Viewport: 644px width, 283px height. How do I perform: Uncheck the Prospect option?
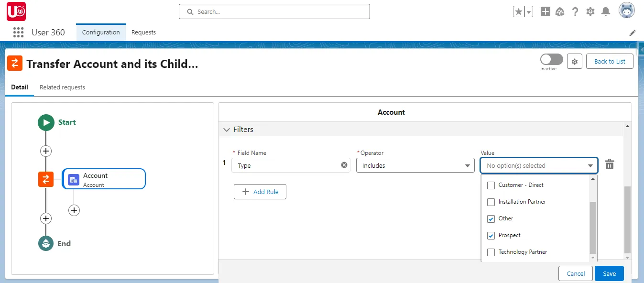click(x=491, y=235)
